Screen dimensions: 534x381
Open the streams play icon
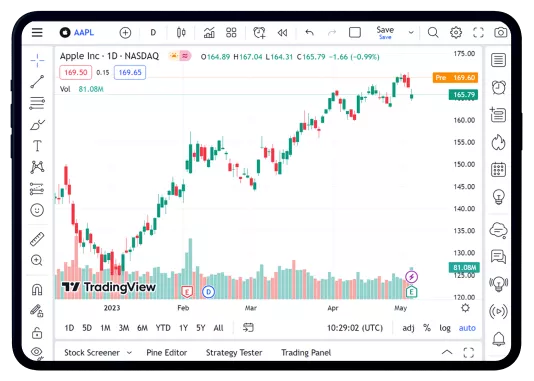498,311
